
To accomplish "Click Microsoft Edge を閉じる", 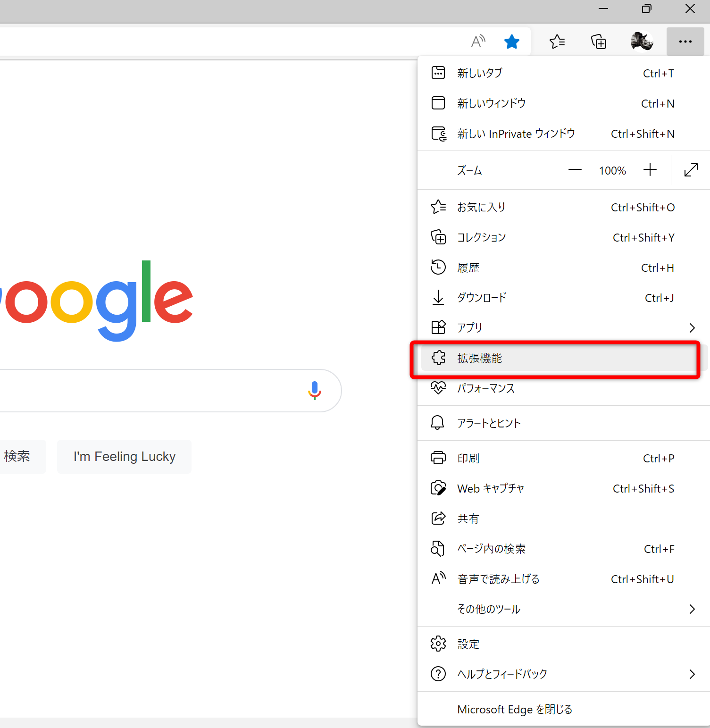I will pyautogui.click(x=515, y=710).
